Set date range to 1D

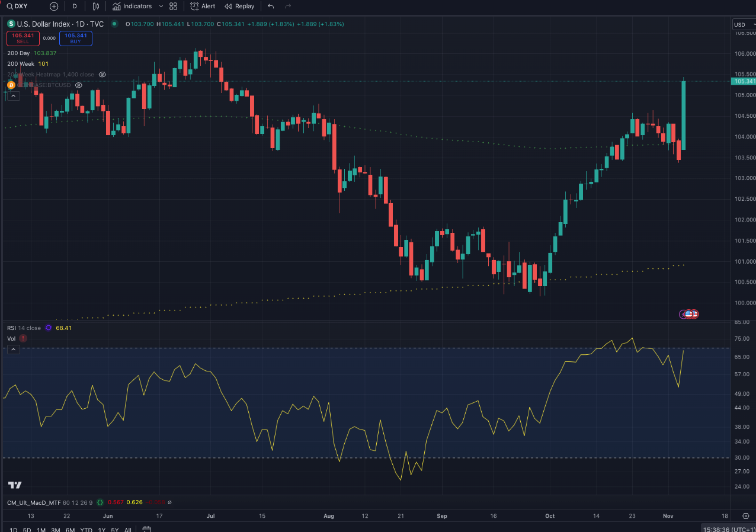tap(13, 530)
